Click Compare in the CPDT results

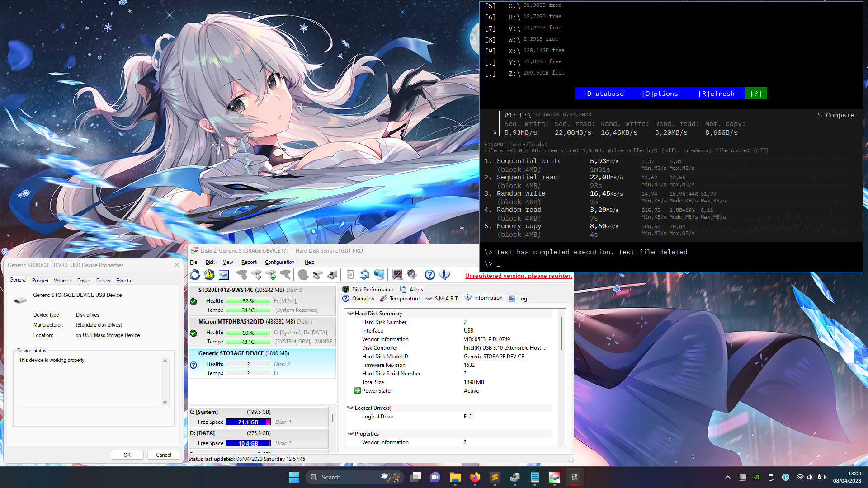point(835,115)
